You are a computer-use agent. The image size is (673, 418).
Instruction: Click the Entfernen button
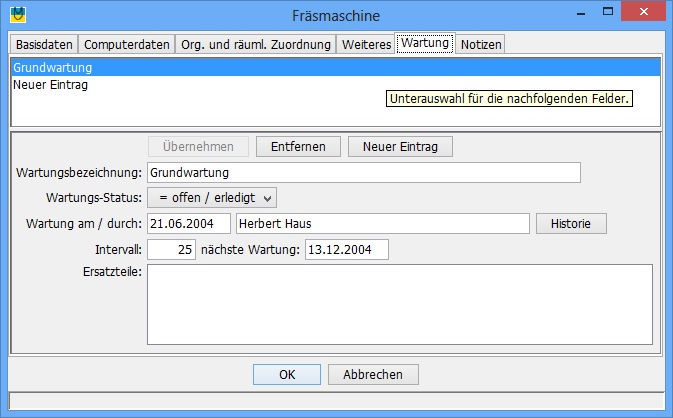[298, 146]
